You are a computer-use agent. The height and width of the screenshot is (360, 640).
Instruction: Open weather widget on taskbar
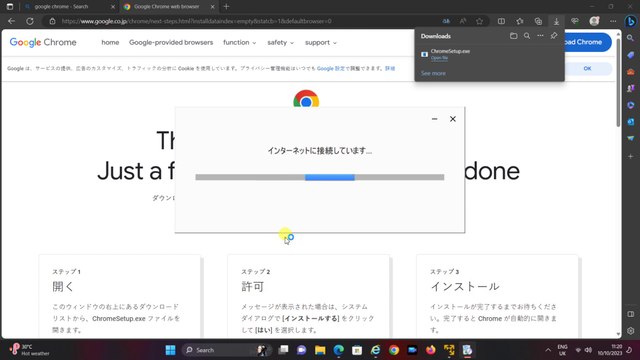pos(30,350)
